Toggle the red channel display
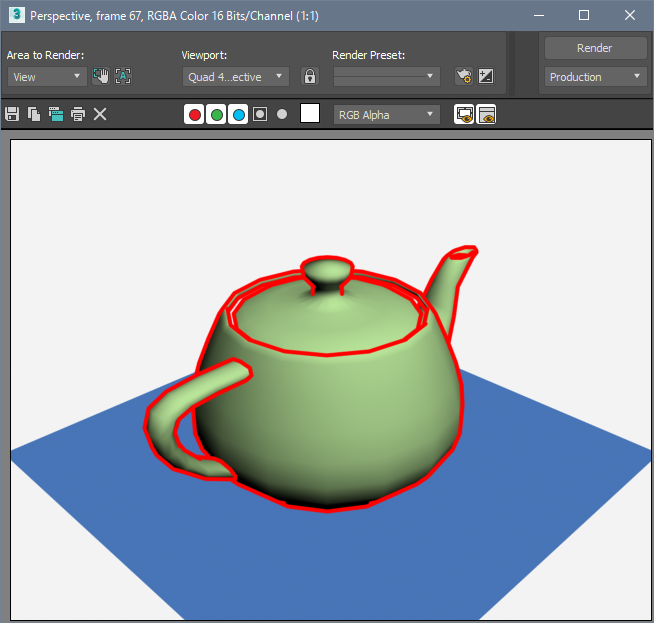Viewport: 654px width, 623px height. point(194,114)
